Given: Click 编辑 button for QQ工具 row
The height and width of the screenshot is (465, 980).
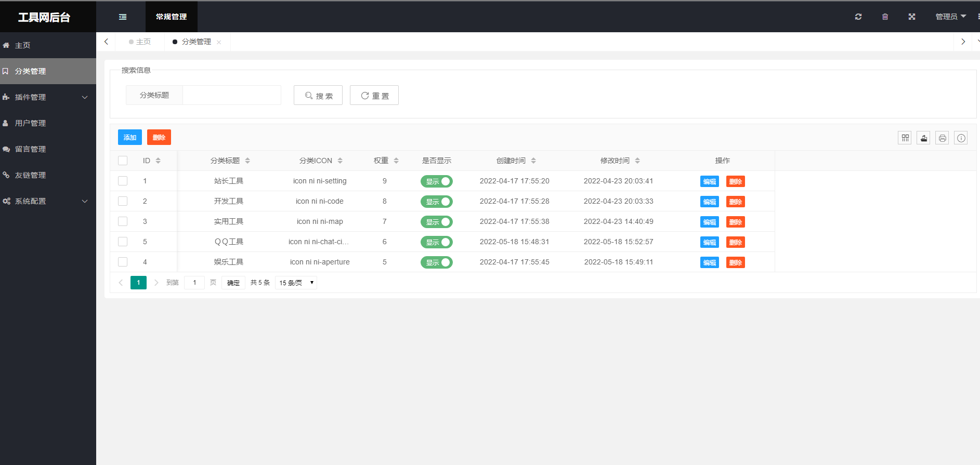Looking at the screenshot, I should (x=709, y=242).
